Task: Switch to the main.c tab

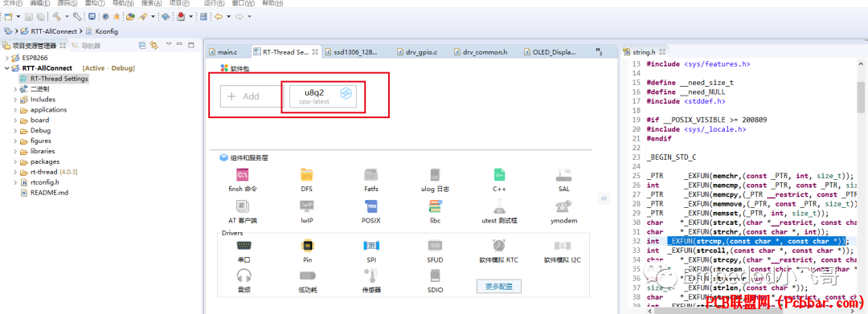Action: click(223, 52)
